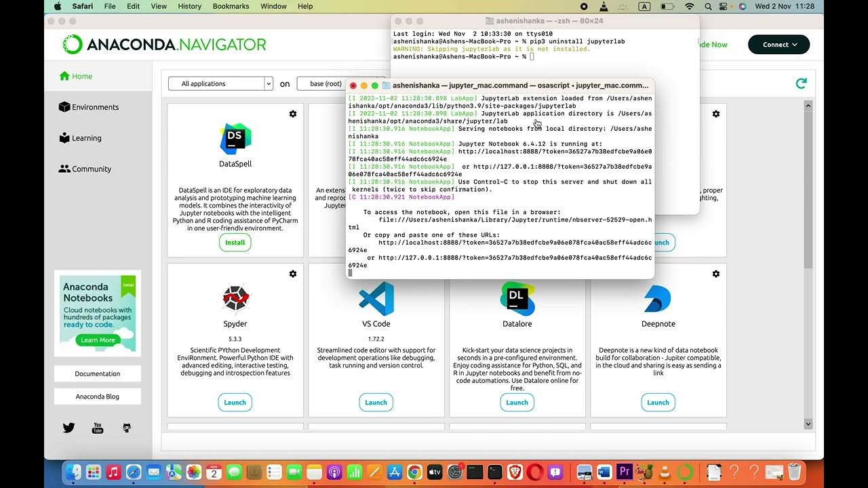
Task: Click the Spyder application logo
Action: pos(235,298)
